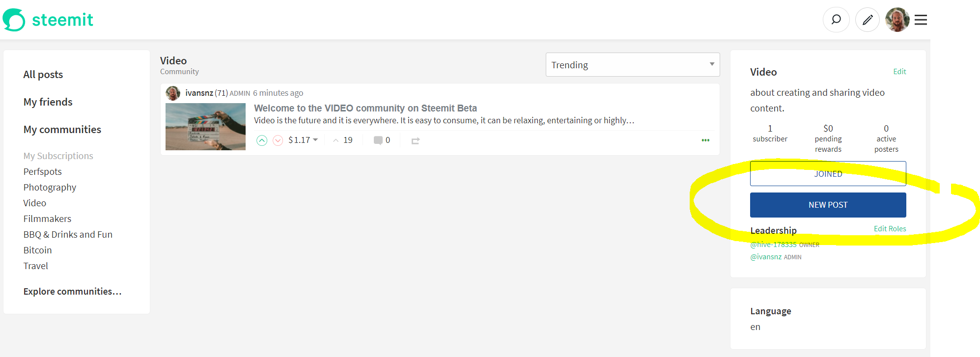This screenshot has height=357, width=980.
Task: Click Edit Roles link
Action: (x=890, y=229)
